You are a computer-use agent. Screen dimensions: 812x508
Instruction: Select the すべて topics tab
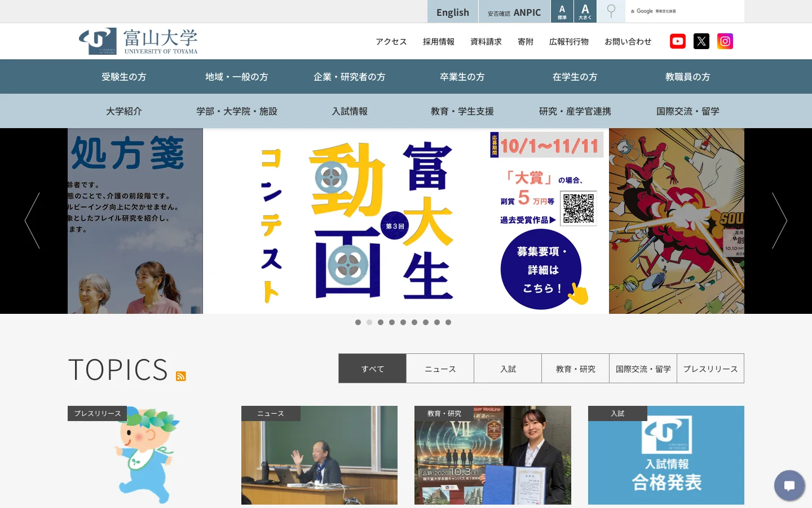(373, 369)
